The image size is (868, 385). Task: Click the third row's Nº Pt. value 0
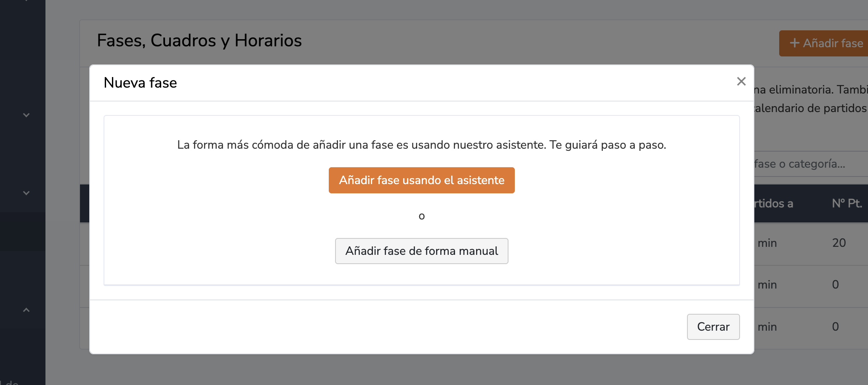836,327
